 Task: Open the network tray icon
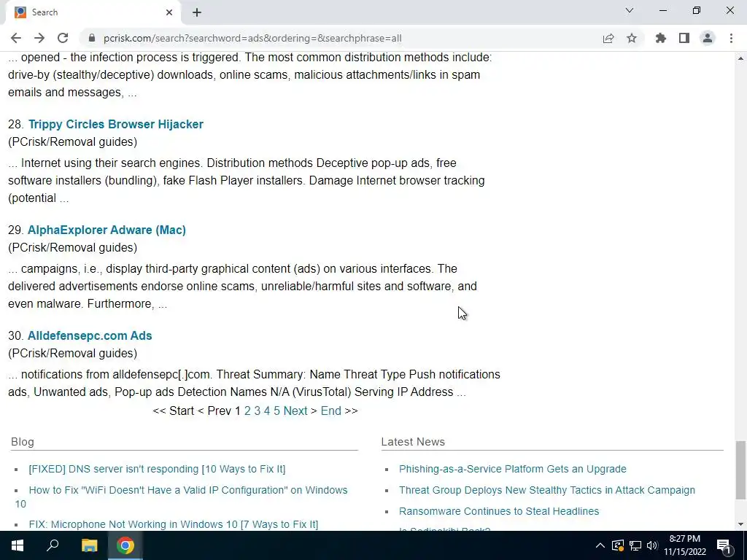pyautogui.click(x=635, y=545)
